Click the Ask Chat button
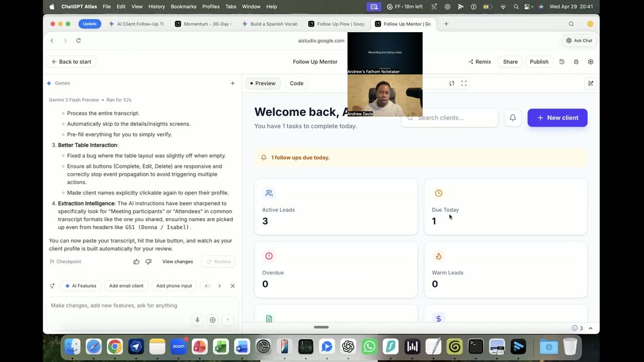Screen dimensions: 644x362 [579, 40]
